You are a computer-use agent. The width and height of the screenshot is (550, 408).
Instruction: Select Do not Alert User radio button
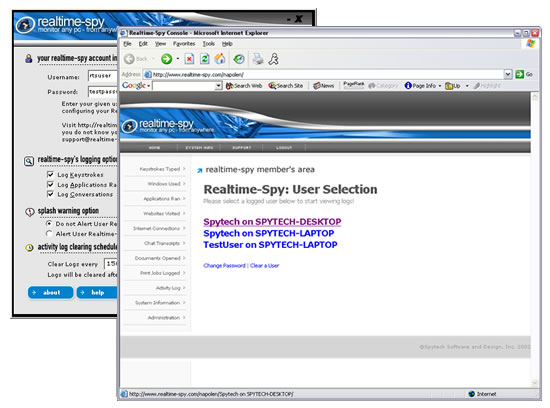coord(49,223)
